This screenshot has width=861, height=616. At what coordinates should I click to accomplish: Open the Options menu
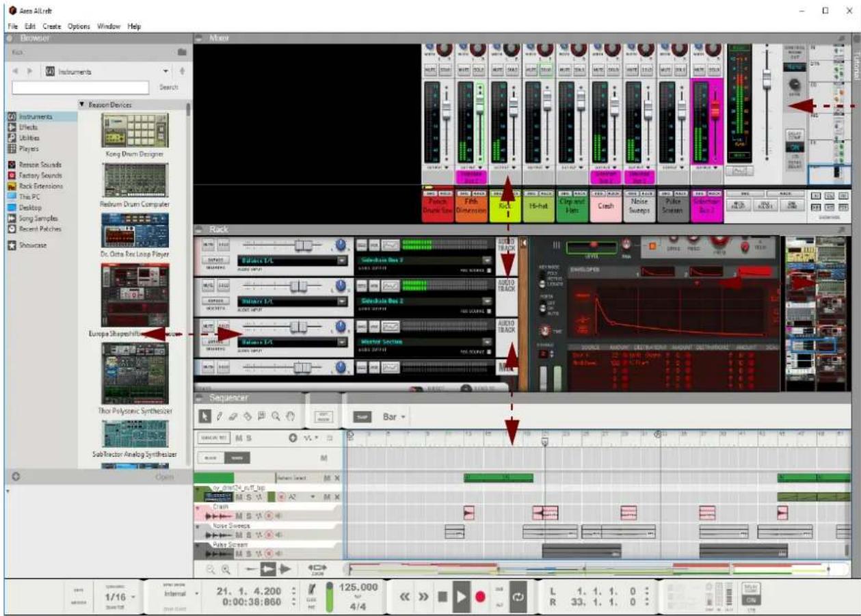pyautogui.click(x=79, y=26)
